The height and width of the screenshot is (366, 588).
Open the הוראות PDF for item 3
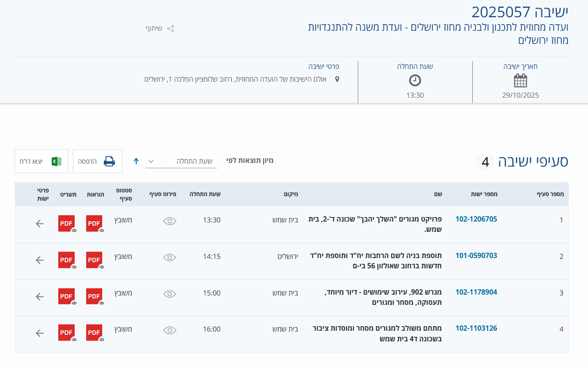94,296
